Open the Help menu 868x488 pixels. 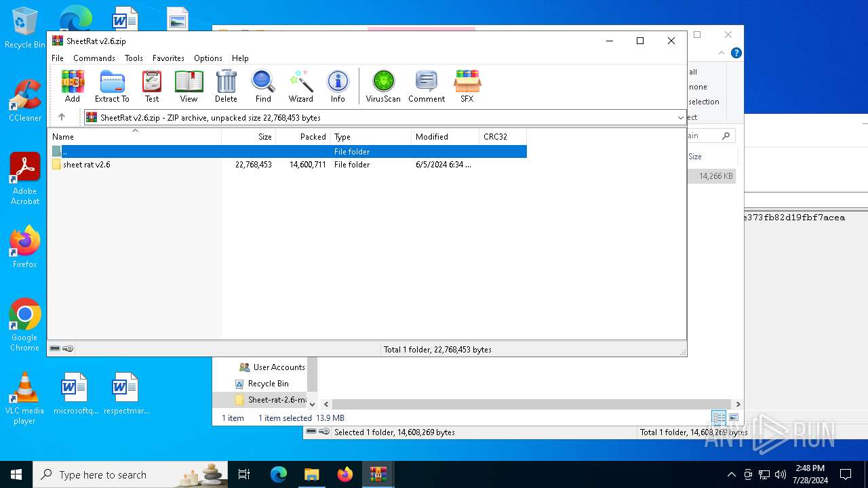240,58
